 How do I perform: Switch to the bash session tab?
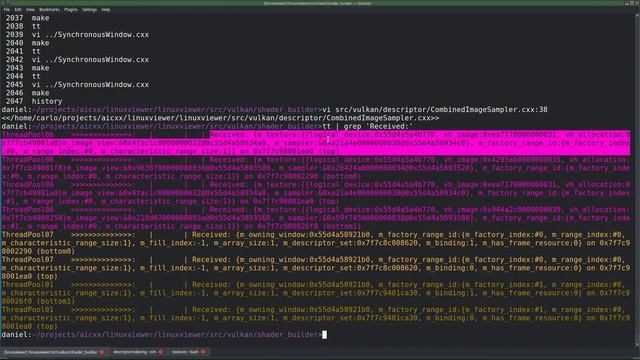click(x=185, y=352)
